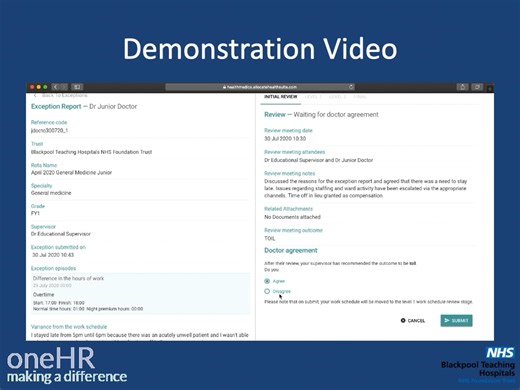Click the Safari forward arrow button
Screen dimensions: 520x390
click(64, 87)
